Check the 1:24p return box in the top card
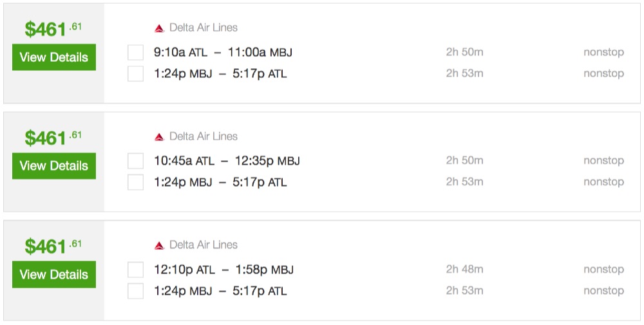644x325 pixels. click(x=135, y=74)
